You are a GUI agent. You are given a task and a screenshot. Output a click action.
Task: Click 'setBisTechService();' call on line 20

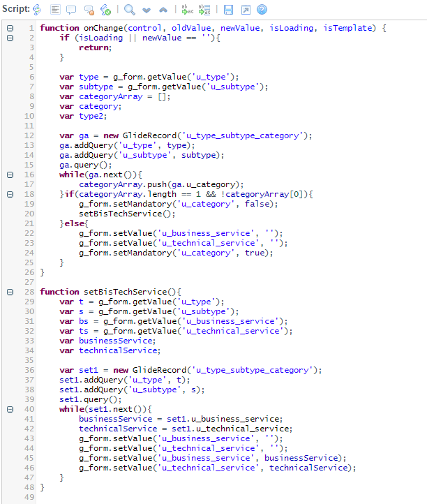pyautogui.click(x=127, y=214)
